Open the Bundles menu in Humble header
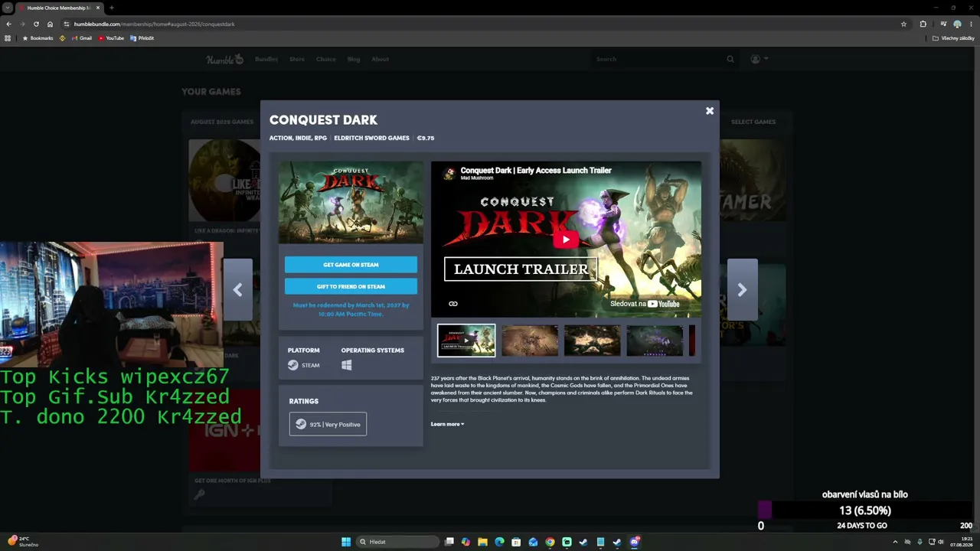The image size is (980, 551). tap(266, 59)
